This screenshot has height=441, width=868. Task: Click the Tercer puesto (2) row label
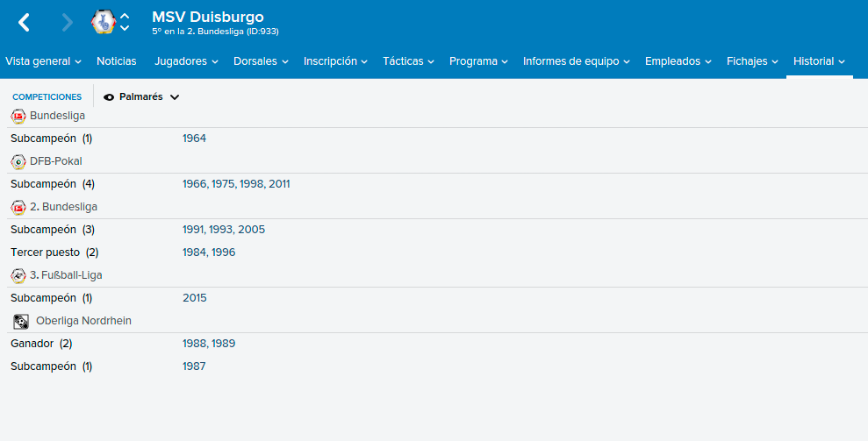point(54,253)
